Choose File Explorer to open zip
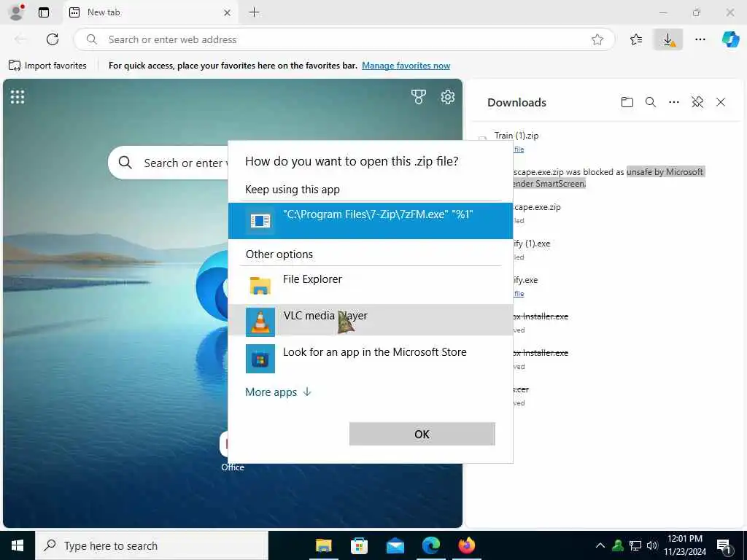Screen dimensions: 747x560 [370, 285]
